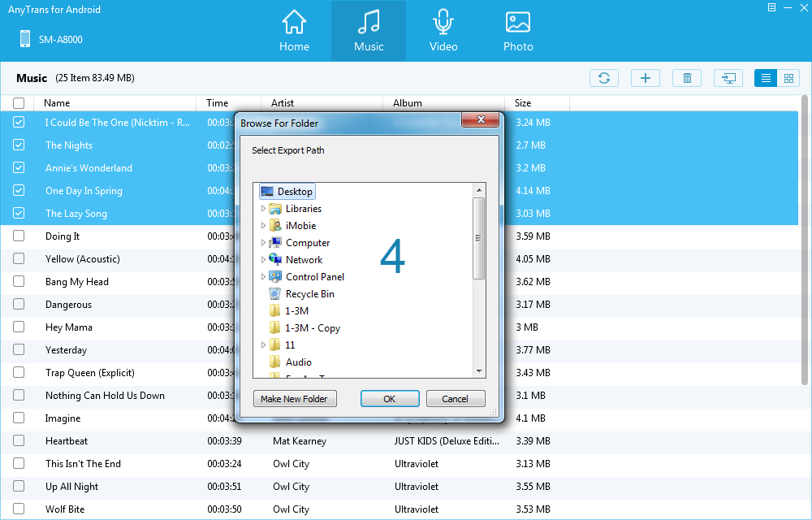Go to the Home section

pos(294,31)
